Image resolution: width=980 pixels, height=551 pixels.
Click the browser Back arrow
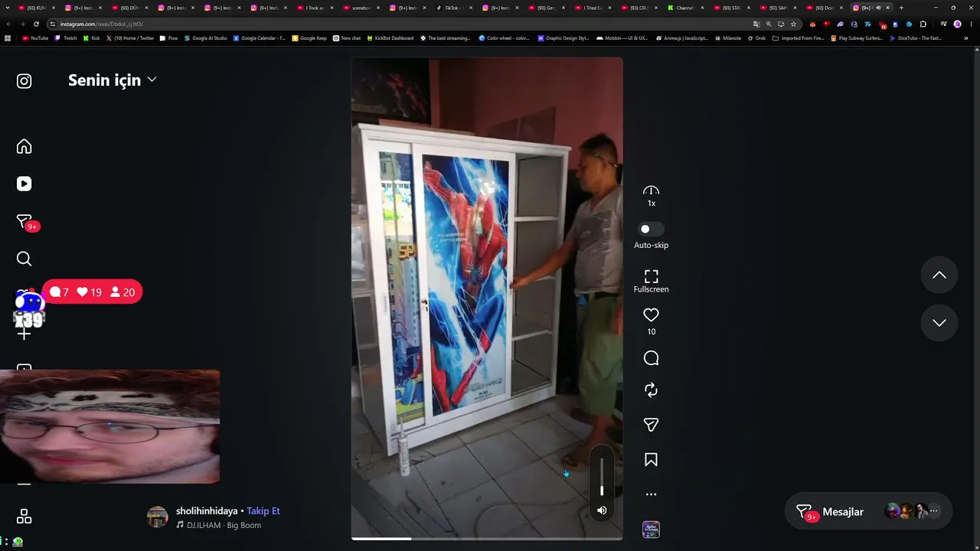[x=8, y=24]
